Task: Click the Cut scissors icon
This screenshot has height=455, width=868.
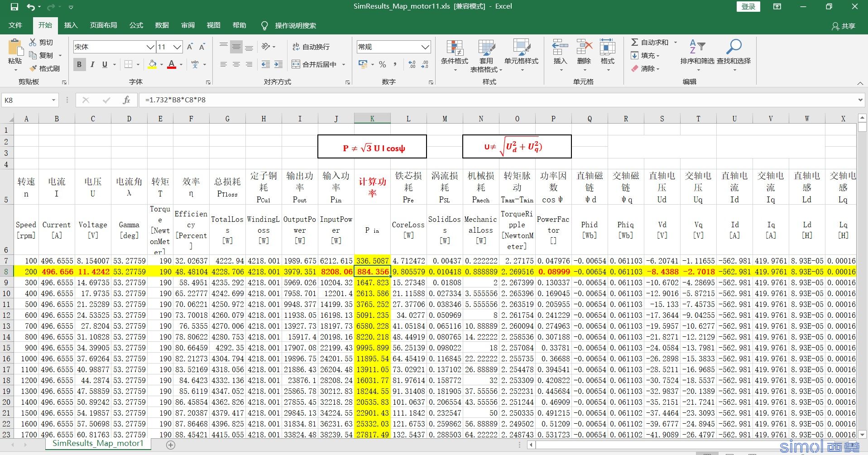Action: pyautogui.click(x=33, y=42)
